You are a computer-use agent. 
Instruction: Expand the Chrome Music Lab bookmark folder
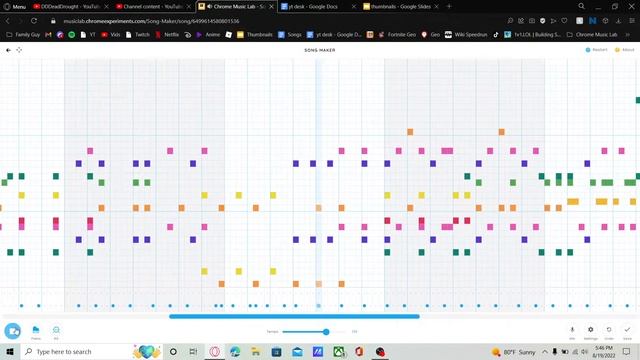[592, 35]
